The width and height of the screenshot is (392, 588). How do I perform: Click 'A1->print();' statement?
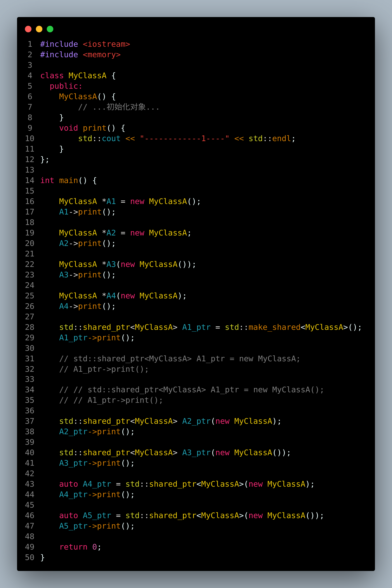(x=87, y=212)
